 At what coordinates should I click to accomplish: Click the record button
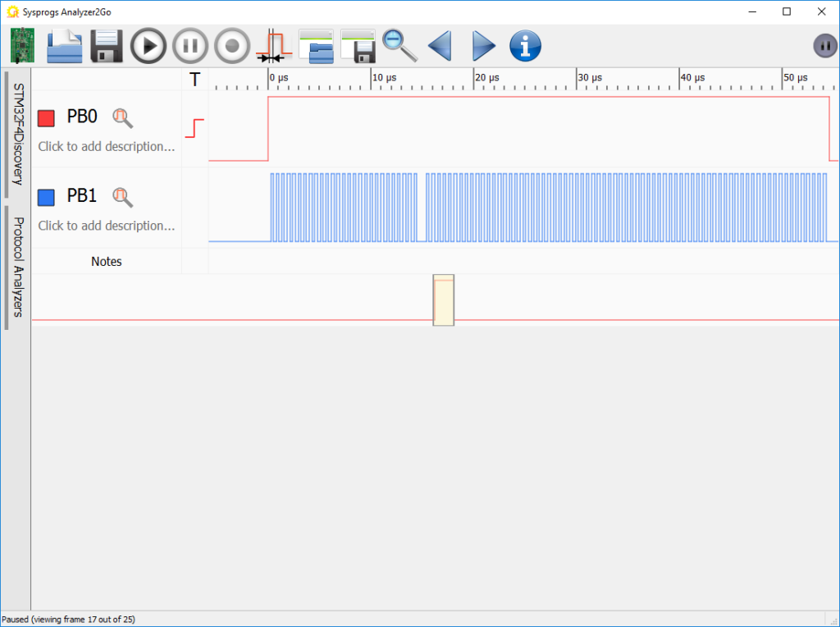(x=232, y=46)
